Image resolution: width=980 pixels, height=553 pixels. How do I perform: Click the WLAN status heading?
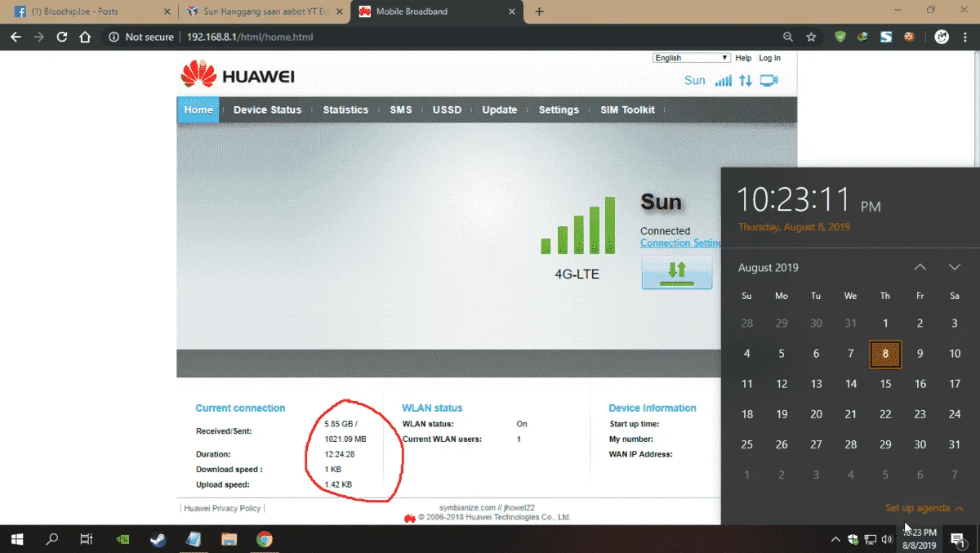tap(432, 408)
